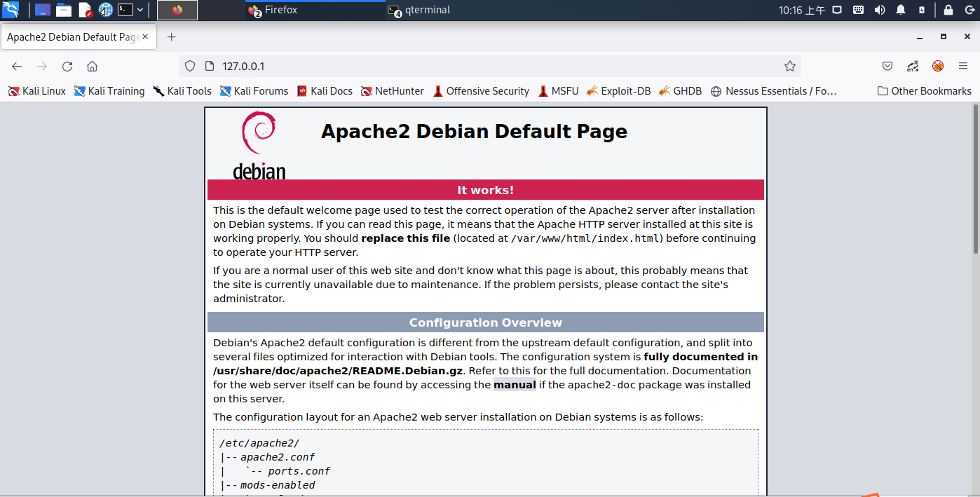980x497 pixels.
Task: Open a new tab with plus button
Action: pos(171,37)
